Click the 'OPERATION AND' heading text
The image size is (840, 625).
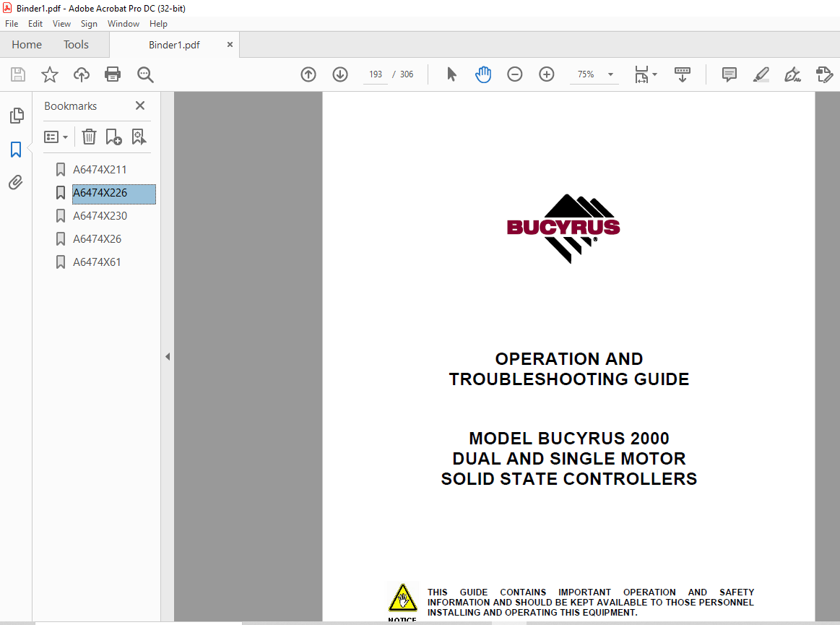pos(569,358)
